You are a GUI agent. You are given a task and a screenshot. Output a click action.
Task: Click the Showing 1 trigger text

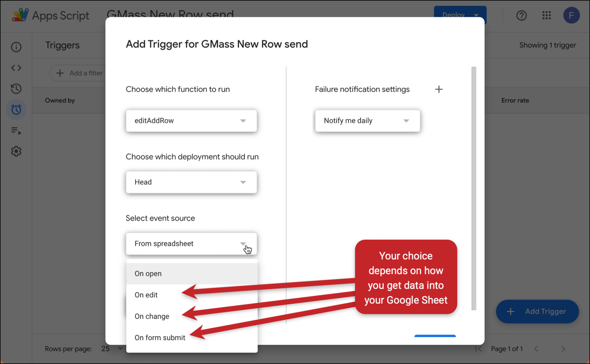click(547, 45)
